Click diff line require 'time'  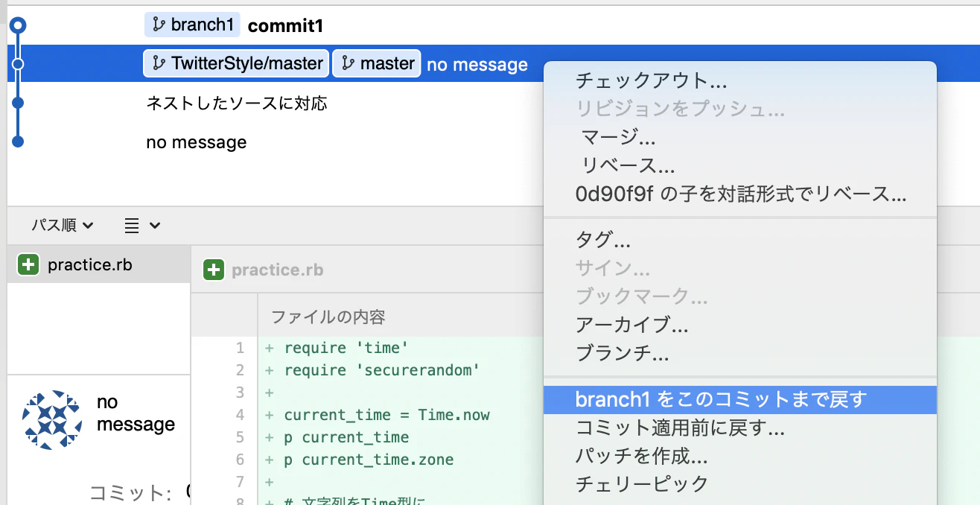pos(347,348)
